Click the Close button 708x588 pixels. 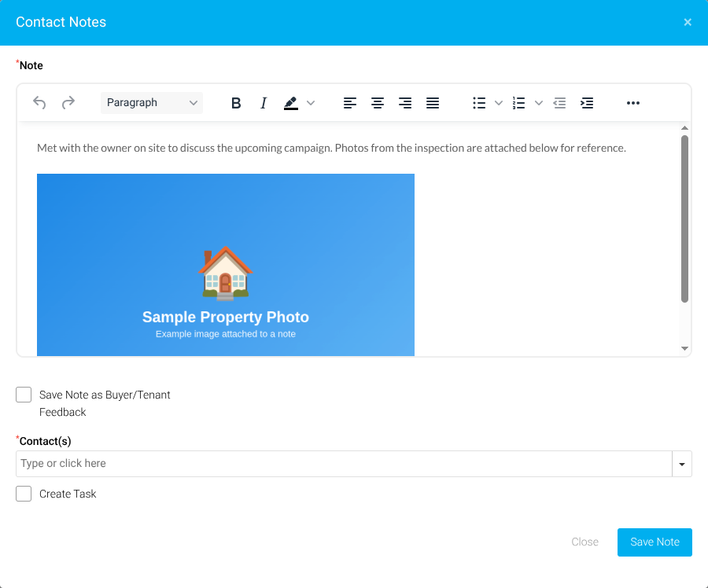584,542
